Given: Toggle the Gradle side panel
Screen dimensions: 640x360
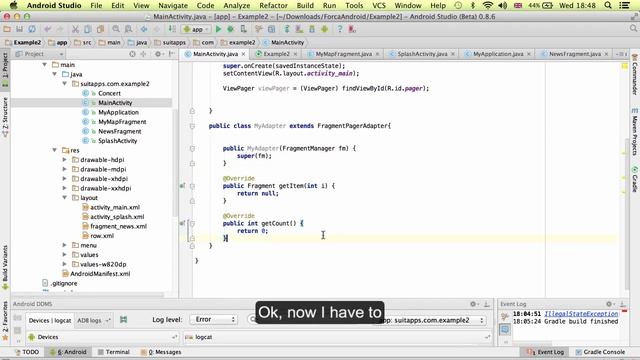Looking at the screenshot, I should [x=635, y=179].
